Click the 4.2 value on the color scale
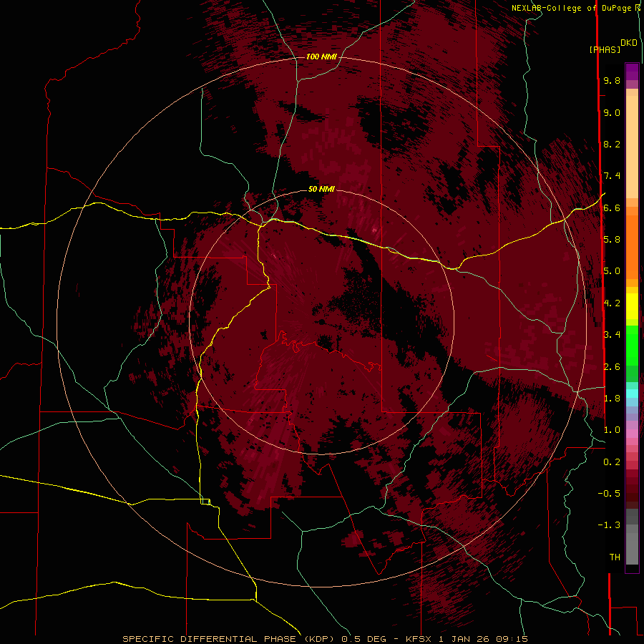The image size is (644, 644). (x=612, y=303)
